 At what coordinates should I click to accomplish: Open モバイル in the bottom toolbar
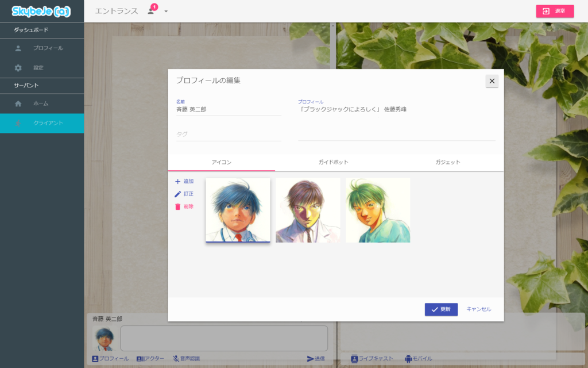(x=419, y=359)
